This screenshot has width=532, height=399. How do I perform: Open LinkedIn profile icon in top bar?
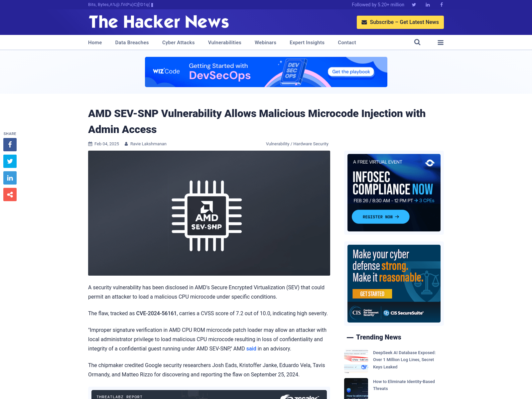click(x=428, y=5)
